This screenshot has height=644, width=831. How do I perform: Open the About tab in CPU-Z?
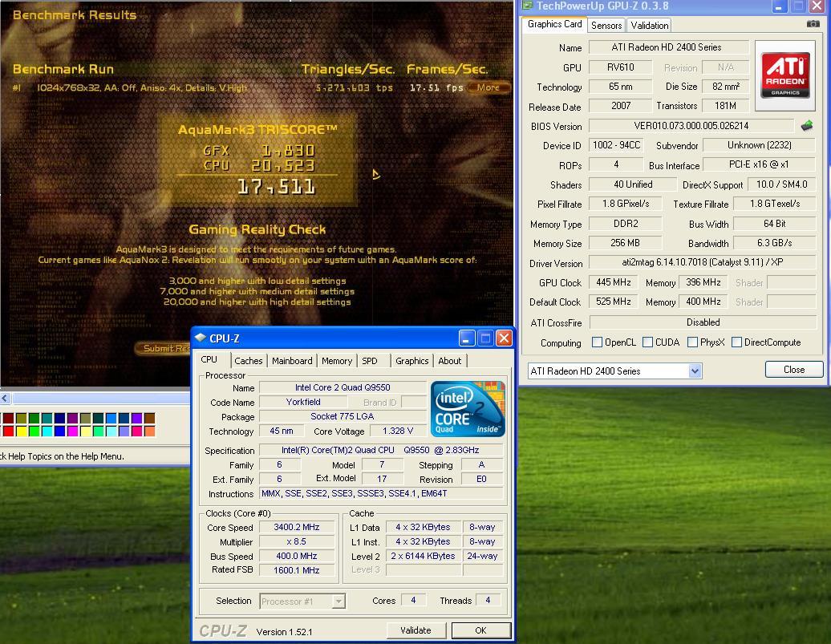point(449,361)
